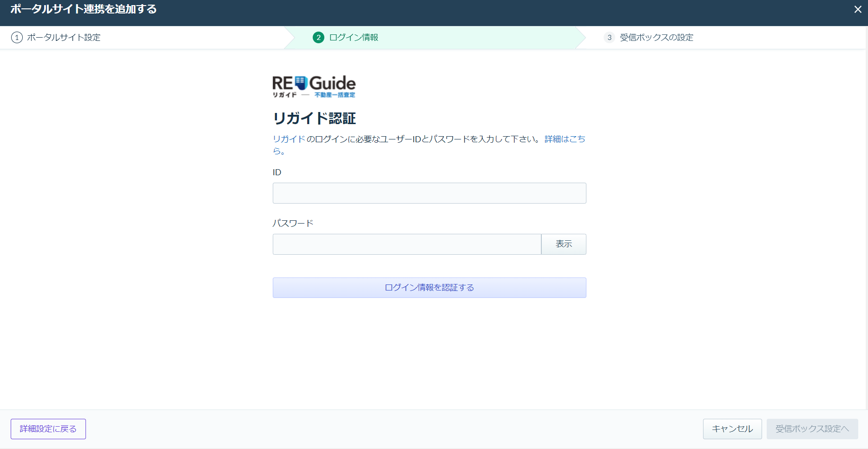Click the ID field label
The width and height of the screenshot is (868, 449).
(x=277, y=172)
